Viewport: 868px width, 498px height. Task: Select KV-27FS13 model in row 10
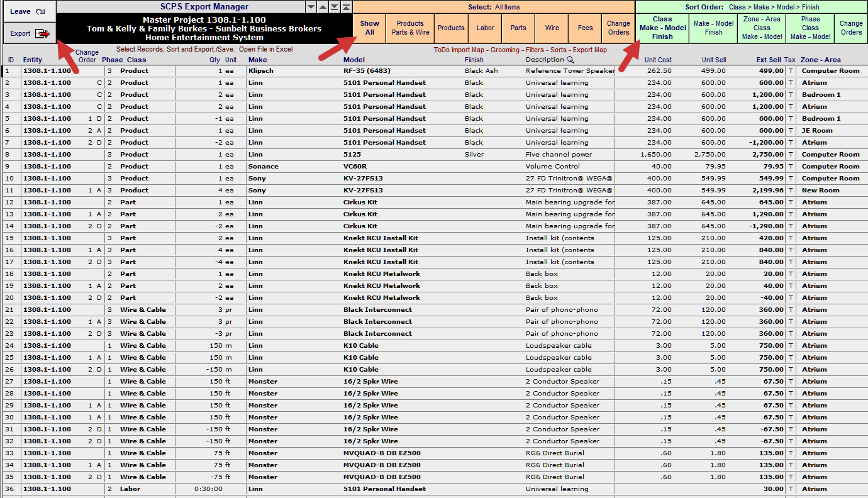(x=363, y=179)
